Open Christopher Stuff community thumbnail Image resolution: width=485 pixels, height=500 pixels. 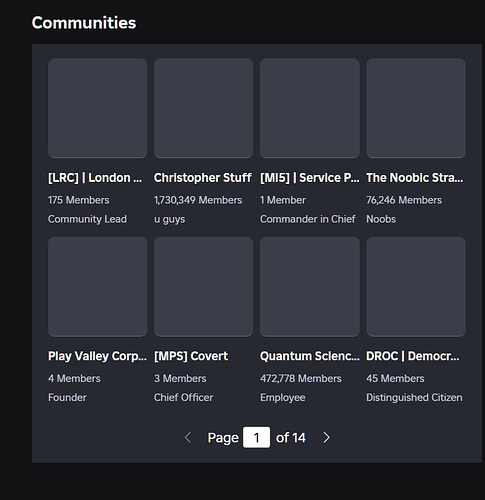(204, 108)
